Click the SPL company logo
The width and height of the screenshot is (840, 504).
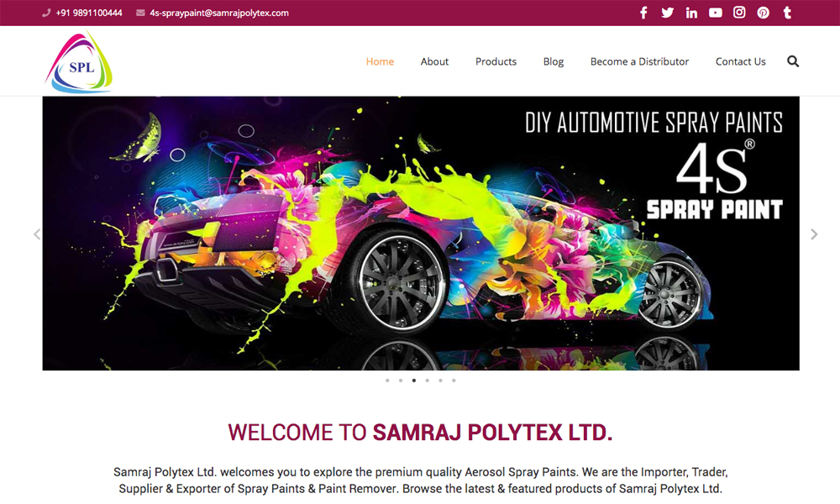coord(79,62)
